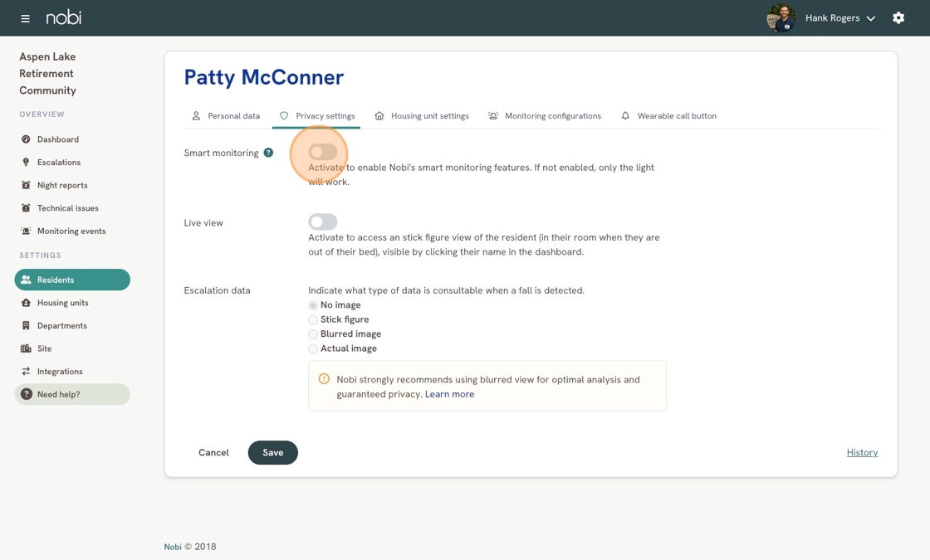Select Blurred image radio option
Image resolution: width=930 pixels, height=560 pixels.
pos(313,334)
